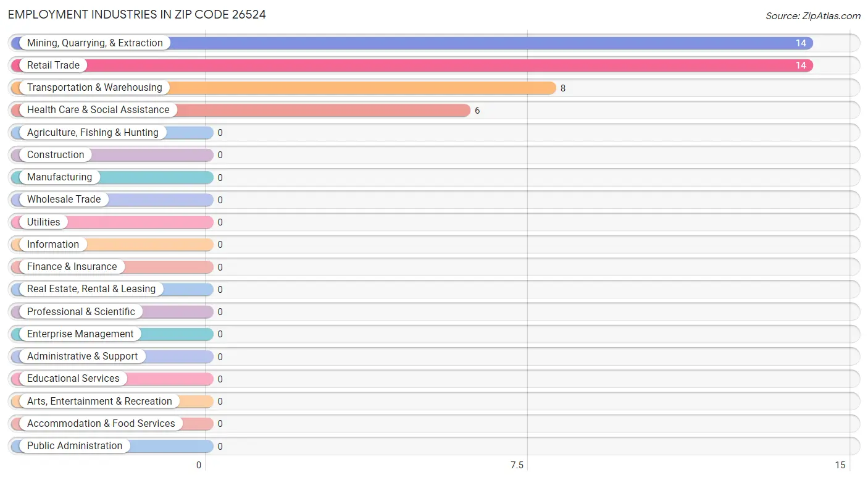
Task: Click the 0 value beside Construction bar
Action: [220, 155]
